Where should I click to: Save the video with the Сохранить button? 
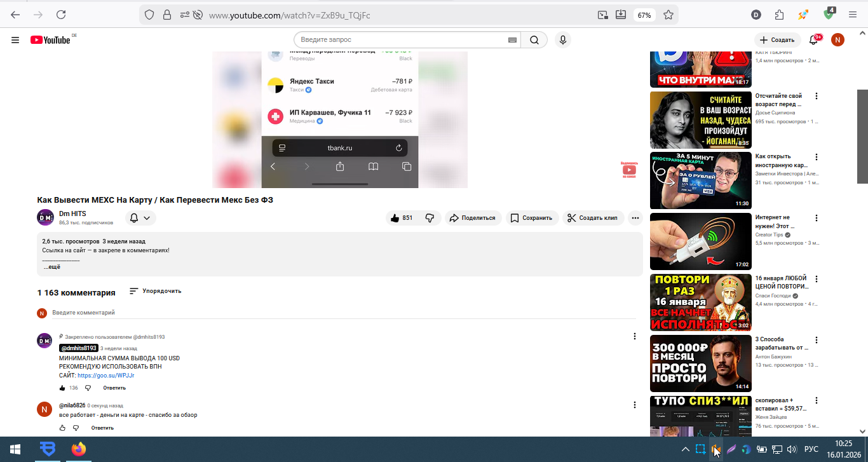[x=532, y=218]
